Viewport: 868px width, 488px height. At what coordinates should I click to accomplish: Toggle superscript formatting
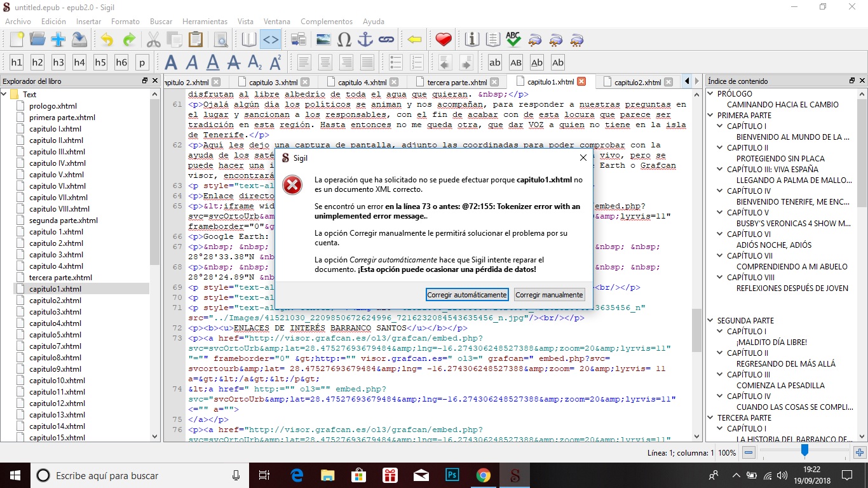pyautogui.click(x=276, y=62)
